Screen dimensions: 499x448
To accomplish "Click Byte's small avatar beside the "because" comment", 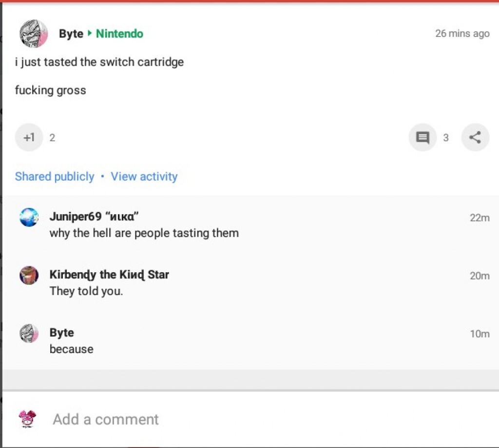I will pos(29,334).
